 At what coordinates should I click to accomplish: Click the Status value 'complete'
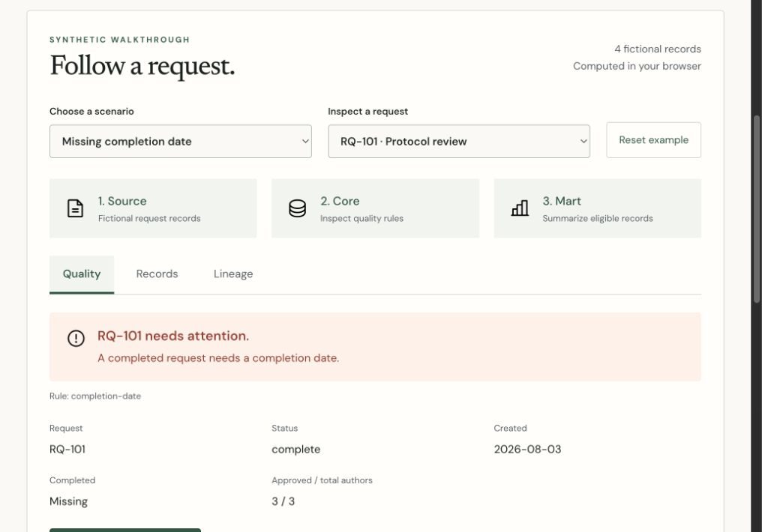[x=296, y=450]
